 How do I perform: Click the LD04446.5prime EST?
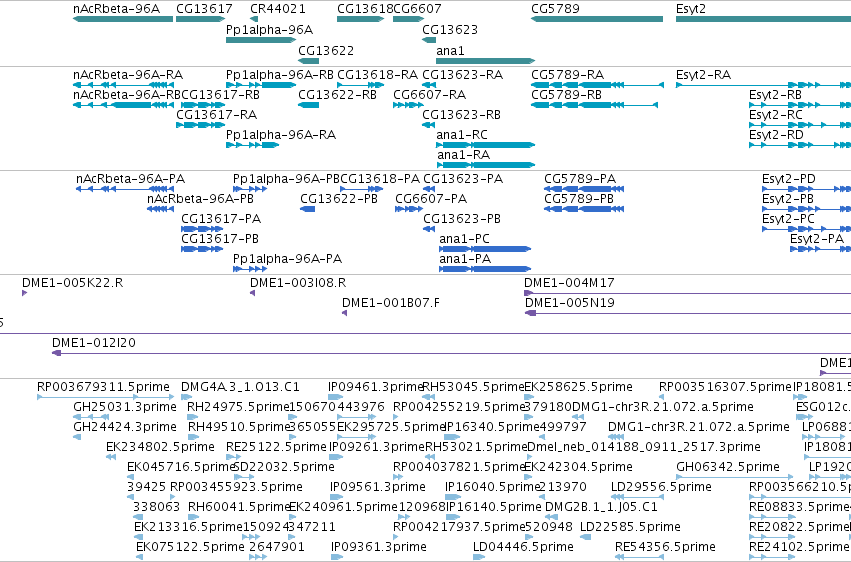pos(479,558)
